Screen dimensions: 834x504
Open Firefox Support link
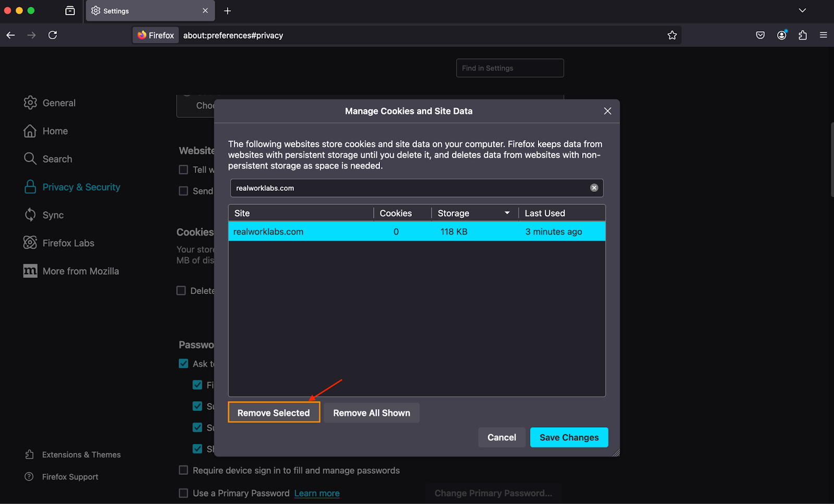[62, 476]
